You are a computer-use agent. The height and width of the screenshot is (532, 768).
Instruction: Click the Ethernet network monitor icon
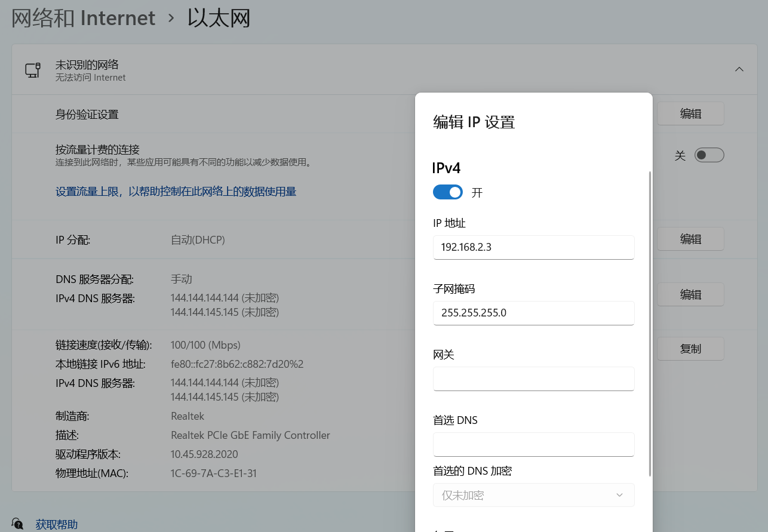click(33, 70)
